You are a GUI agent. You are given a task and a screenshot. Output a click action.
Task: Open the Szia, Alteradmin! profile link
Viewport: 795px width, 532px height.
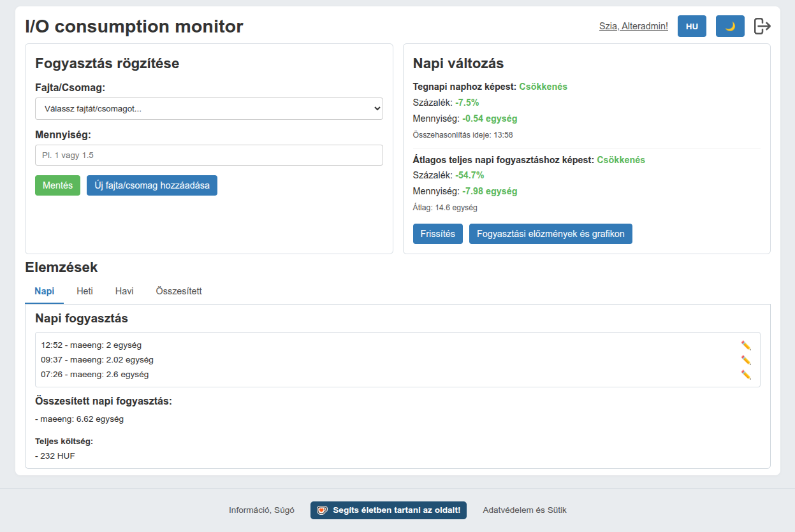tap(633, 26)
